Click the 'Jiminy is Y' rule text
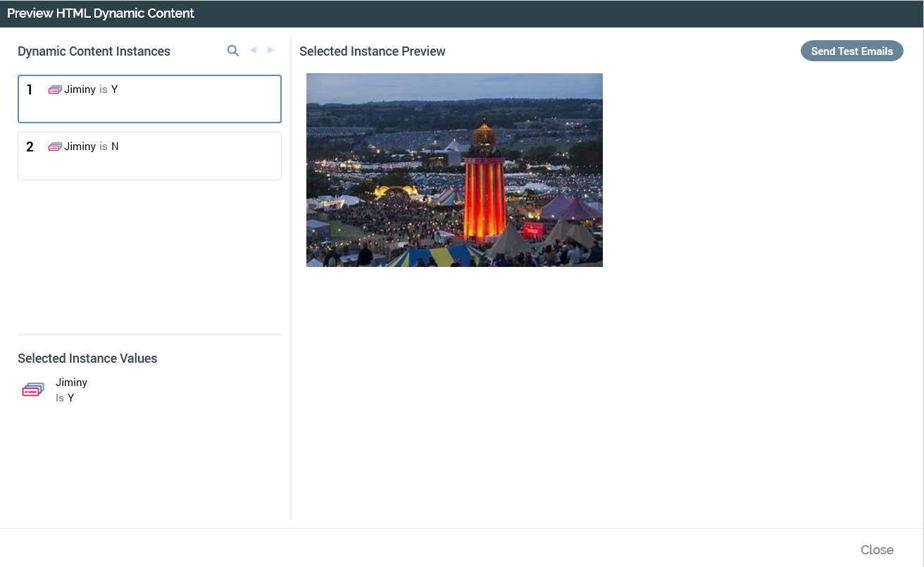The height and width of the screenshot is (567, 924). (x=91, y=90)
